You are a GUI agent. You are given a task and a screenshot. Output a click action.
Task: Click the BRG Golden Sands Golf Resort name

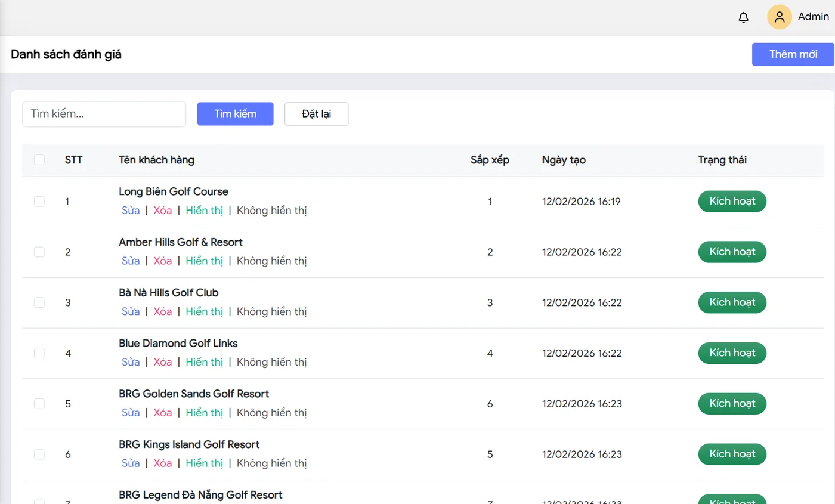(x=194, y=394)
